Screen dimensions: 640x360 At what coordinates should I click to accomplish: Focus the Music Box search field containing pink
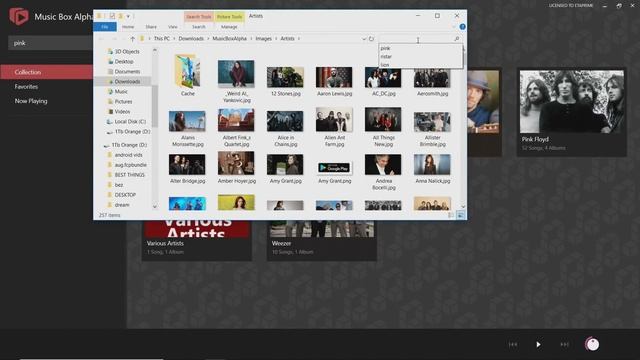tap(51, 43)
